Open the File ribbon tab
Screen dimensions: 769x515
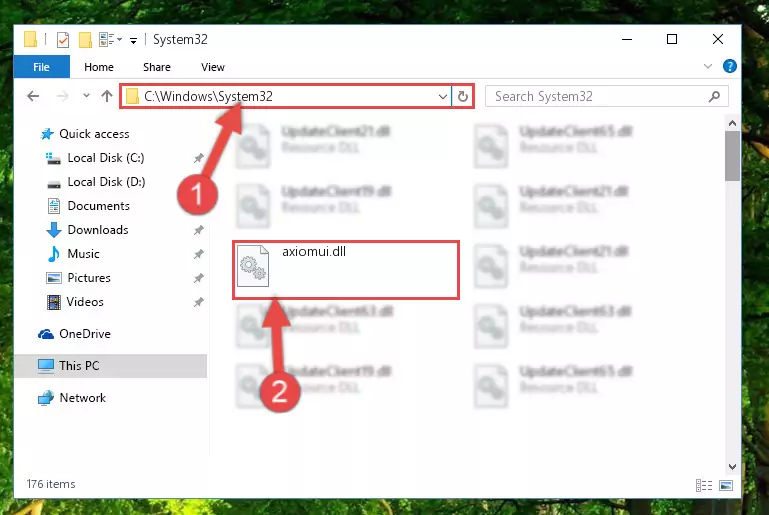pyautogui.click(x=42, y=67)
